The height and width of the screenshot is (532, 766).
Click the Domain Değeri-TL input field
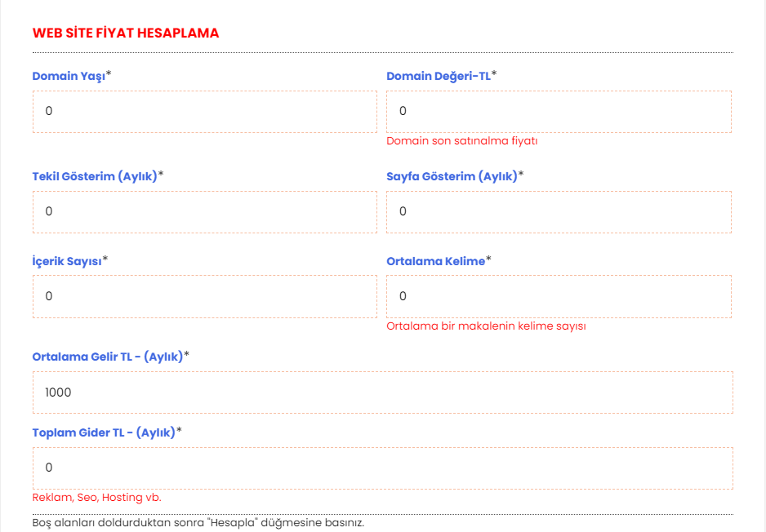pyautogui.click(x=559, y=111)
